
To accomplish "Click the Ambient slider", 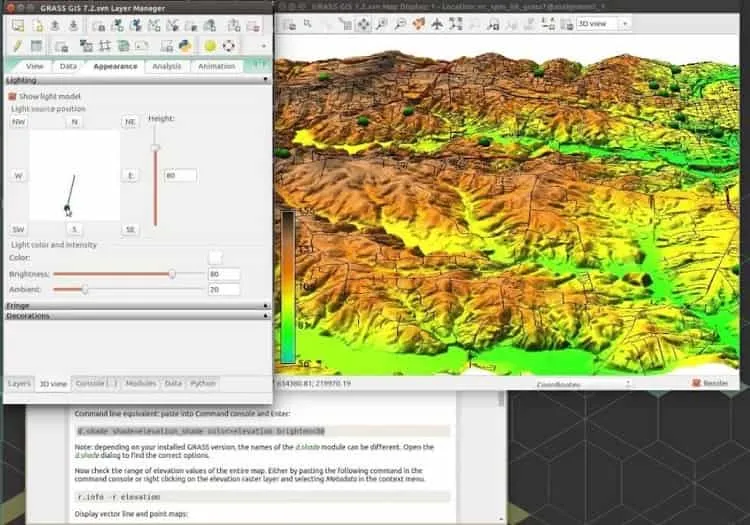I will coord(129,289).
